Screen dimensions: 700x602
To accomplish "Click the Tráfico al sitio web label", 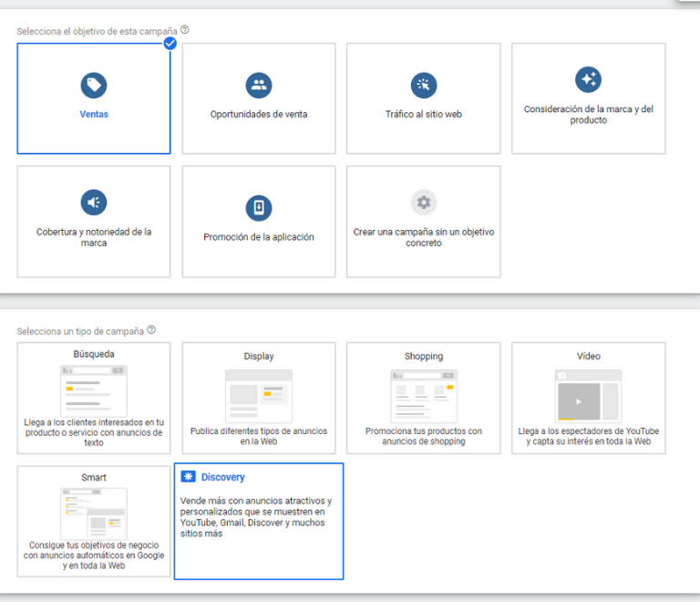I will pyautogui.click(x=424, y=115).
